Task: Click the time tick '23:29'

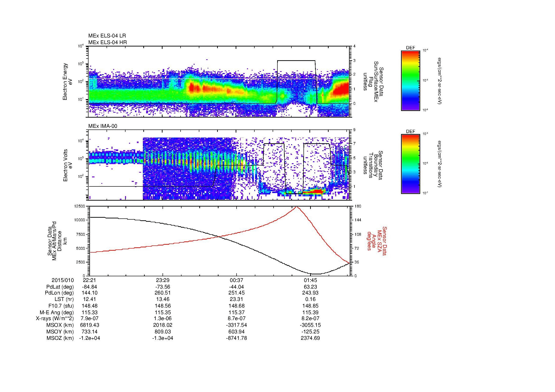Action: (163, 280)
